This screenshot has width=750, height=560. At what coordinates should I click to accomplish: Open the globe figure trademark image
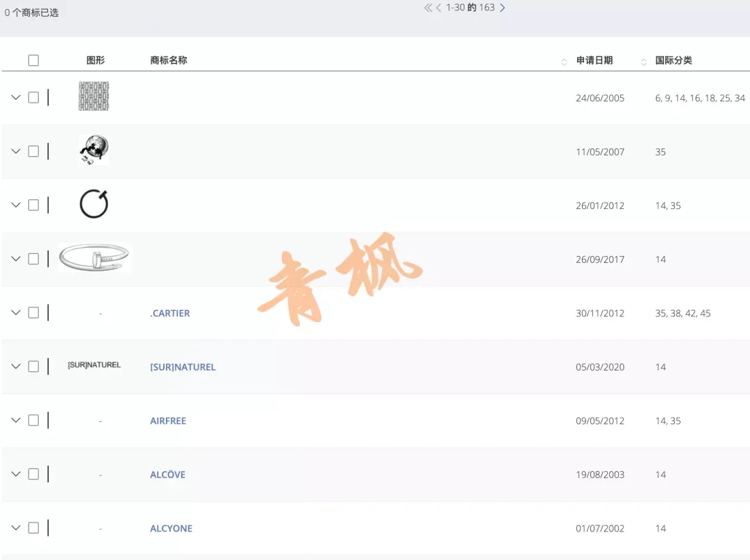[x=94, y=150]
